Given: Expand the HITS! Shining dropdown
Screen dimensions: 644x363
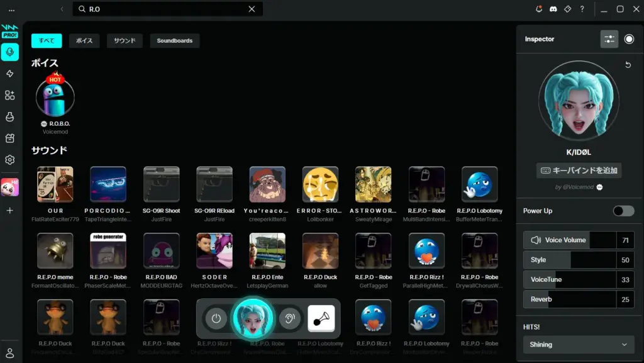Looking at the screenshot, I should pos(579,345).
